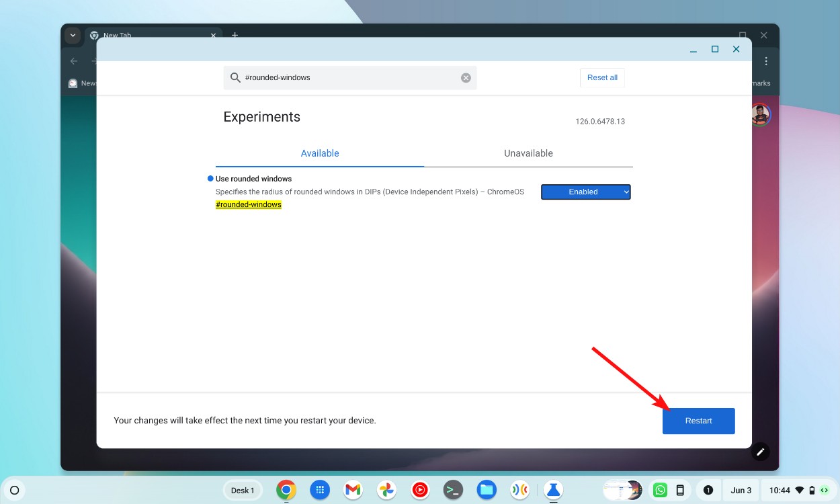Open the #rounded-windows flag link

[249, 204]
